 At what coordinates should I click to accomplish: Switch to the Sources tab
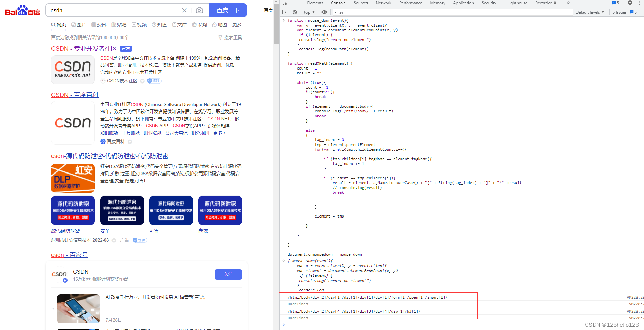coord(360,3)
